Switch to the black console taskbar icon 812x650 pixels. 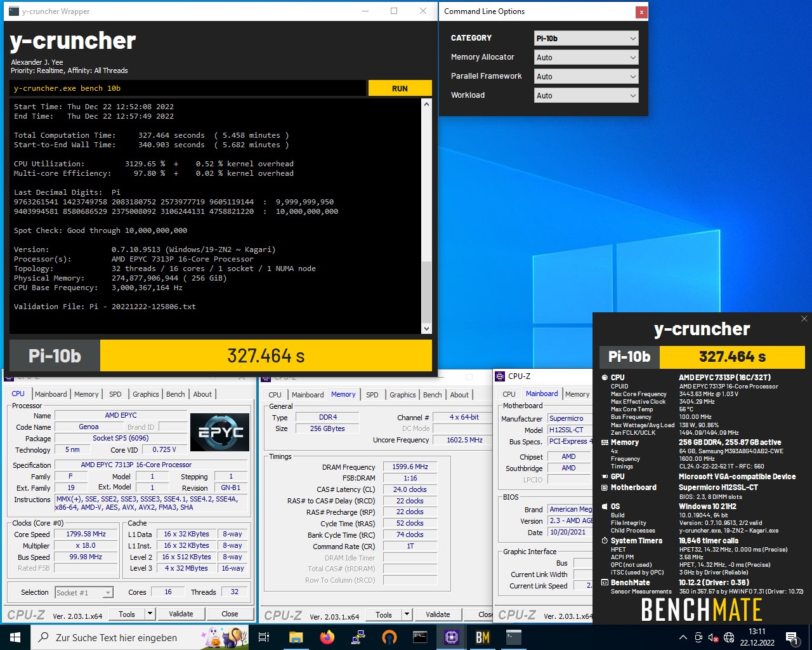pos(420,637)
